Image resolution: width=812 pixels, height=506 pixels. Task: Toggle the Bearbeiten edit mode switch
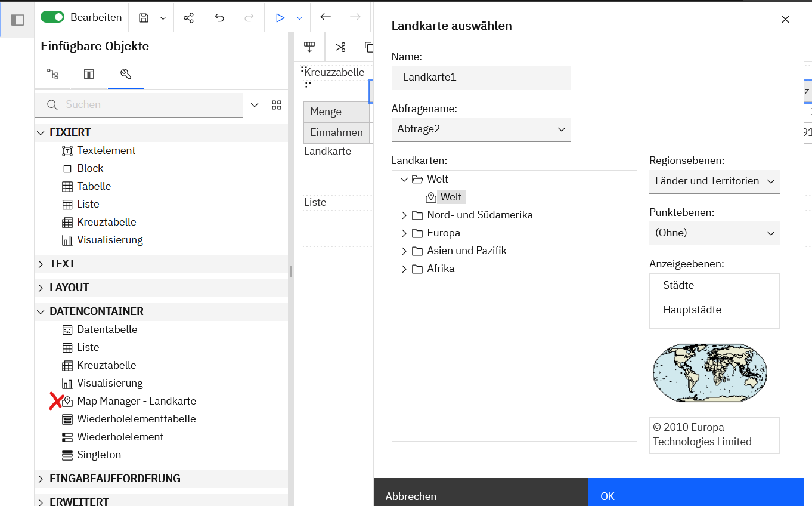tap(52, 17)
